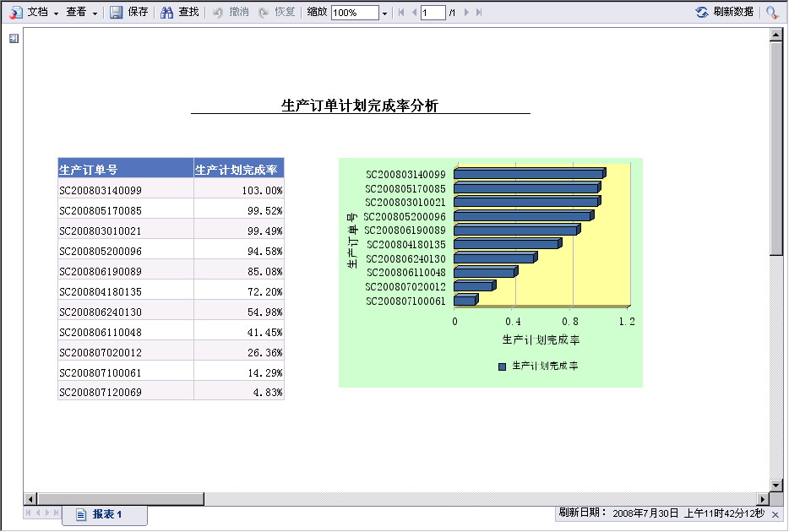The image size is (789, 532).
Task: Click the horizontal scrollbar right arrow
Action: (x=764, y=499)
